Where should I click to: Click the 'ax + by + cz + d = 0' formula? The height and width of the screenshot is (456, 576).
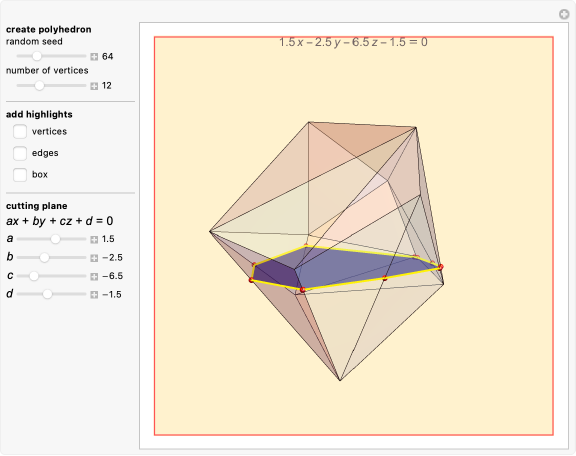point(60,221)
